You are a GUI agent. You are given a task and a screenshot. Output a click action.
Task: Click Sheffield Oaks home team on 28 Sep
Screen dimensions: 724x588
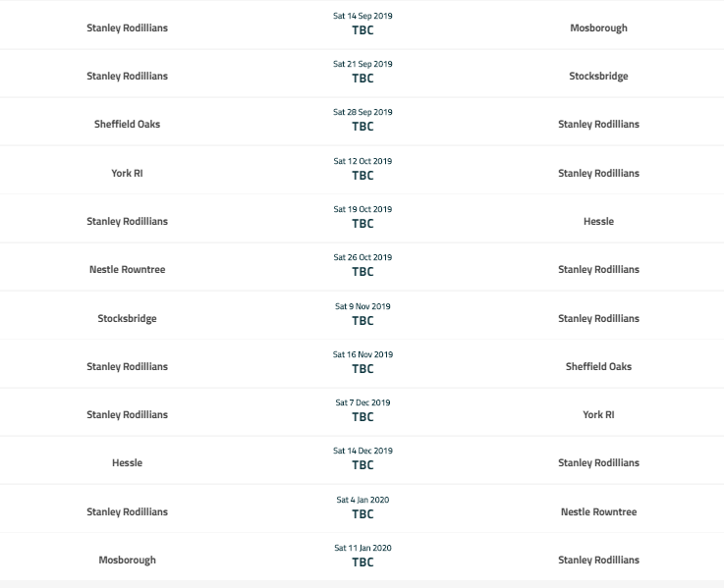127,124
